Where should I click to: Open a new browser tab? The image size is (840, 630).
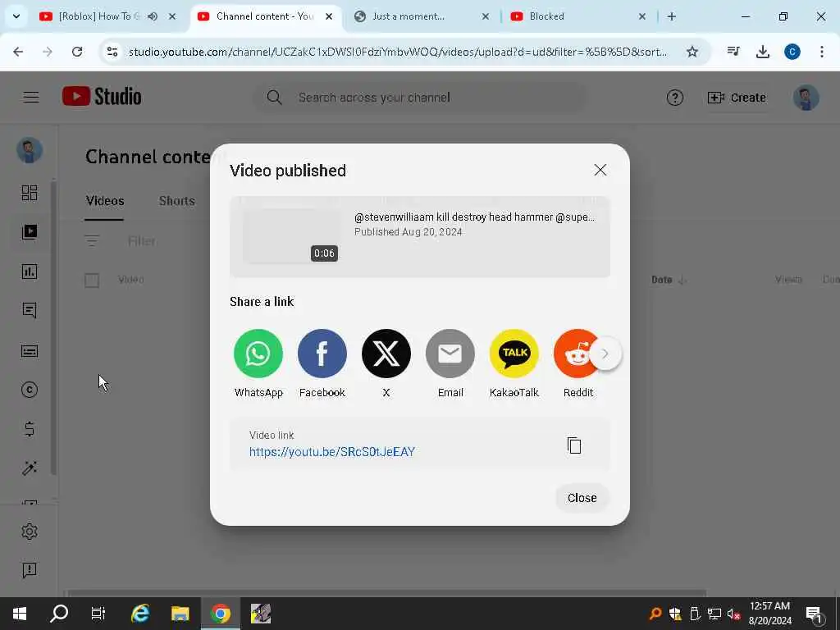pyautogui.click(x=671, y=16)
